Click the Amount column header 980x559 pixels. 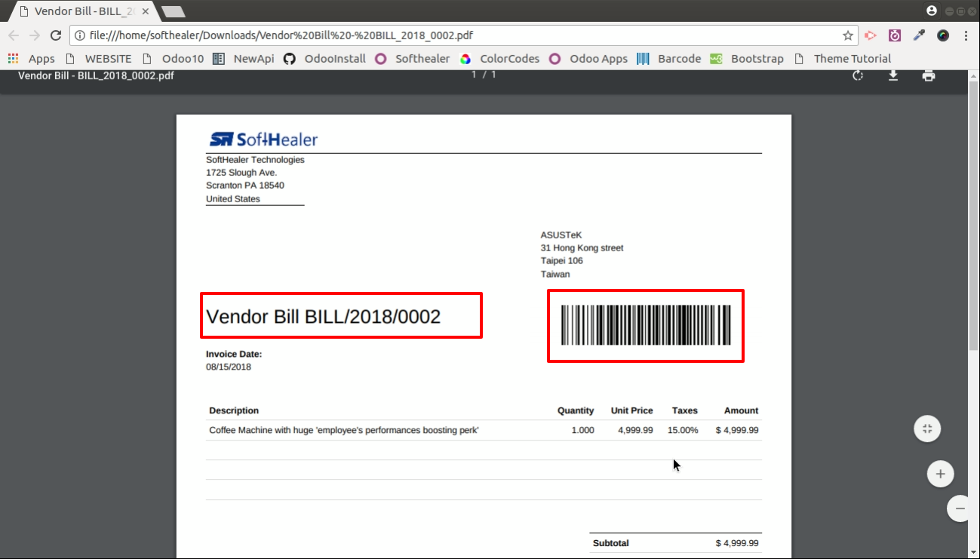click(742, 410)
